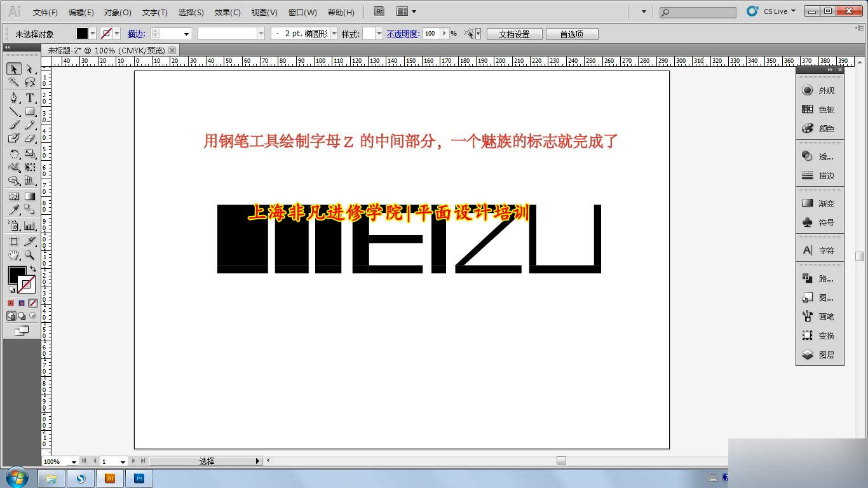Enable Draw Behind mode
This screenshot has height=488, width=868.
(x=22, y=316)
